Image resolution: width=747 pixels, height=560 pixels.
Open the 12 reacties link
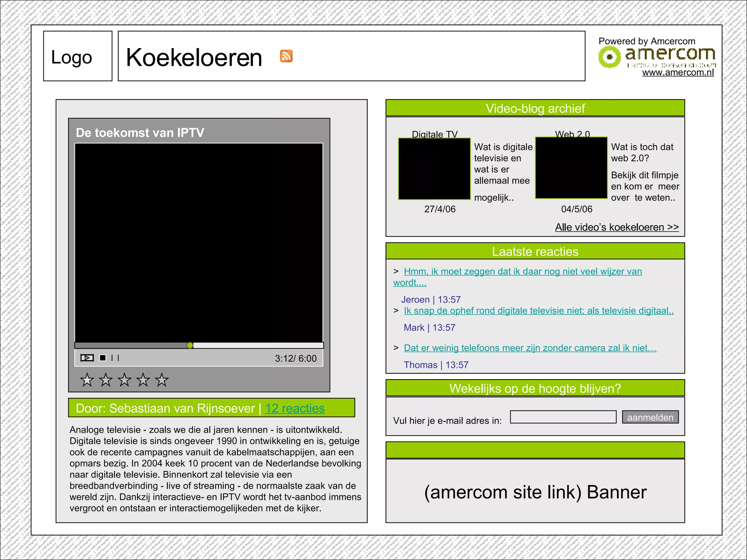coord(295,408)
